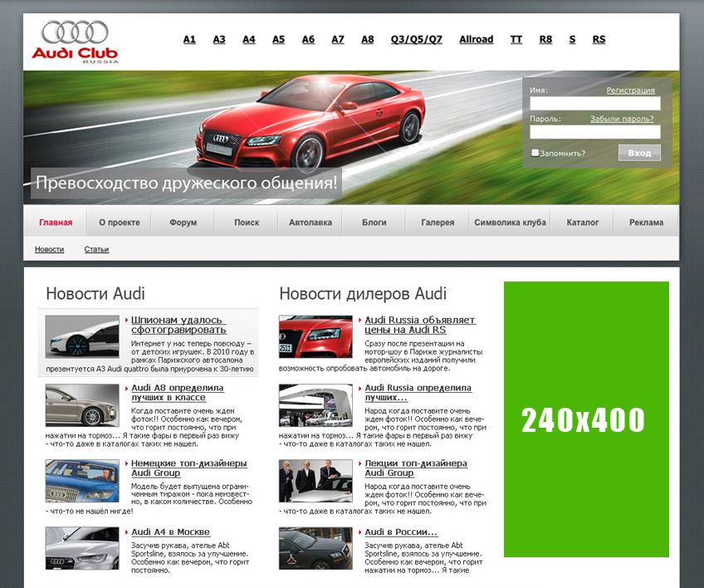Open the Галерея tab
704x588 pixels.
[x=438, y=223]
